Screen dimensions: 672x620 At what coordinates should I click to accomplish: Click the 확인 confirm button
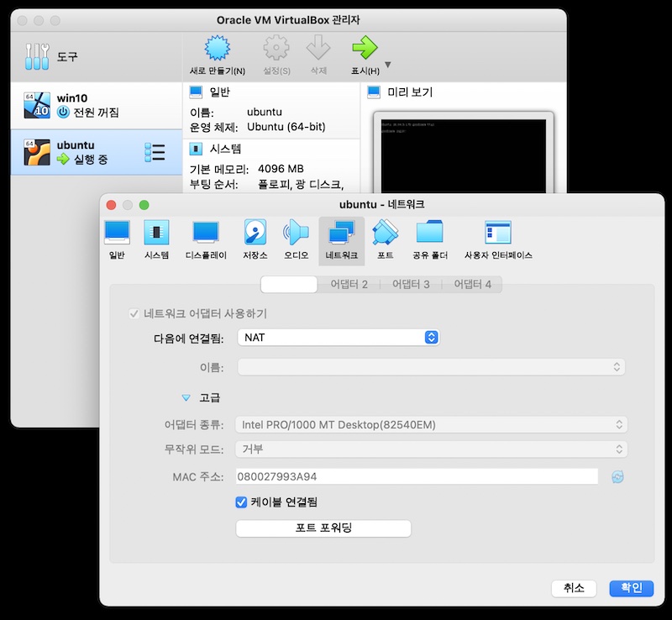point(632,588)
